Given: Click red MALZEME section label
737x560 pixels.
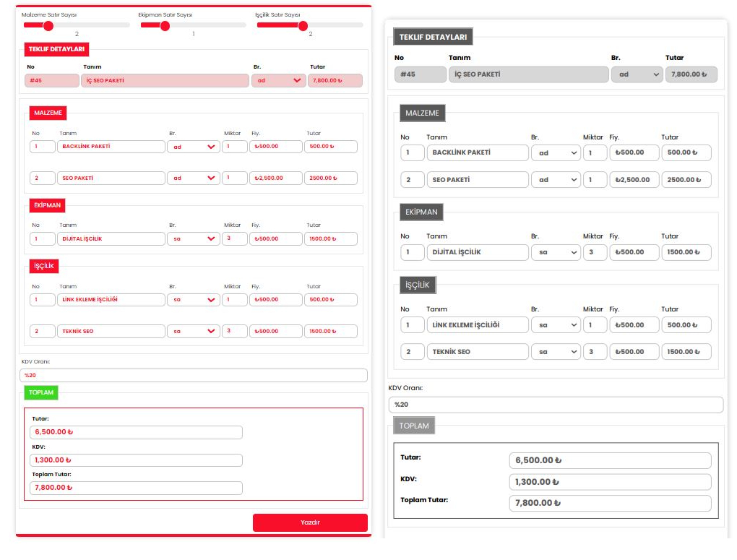Looking at the screenshot, I should coord(48,113).
